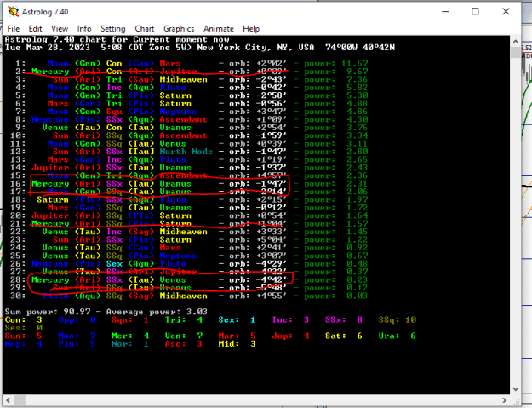Open the Animate menu
The image size is (532, 408).
(x=219, y=29)
